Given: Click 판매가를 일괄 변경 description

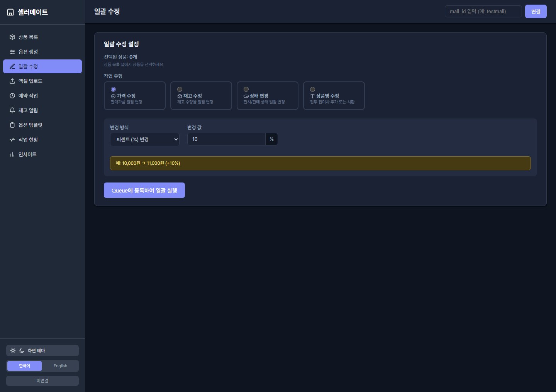Looking at the screenshot, I should (127, 102).
